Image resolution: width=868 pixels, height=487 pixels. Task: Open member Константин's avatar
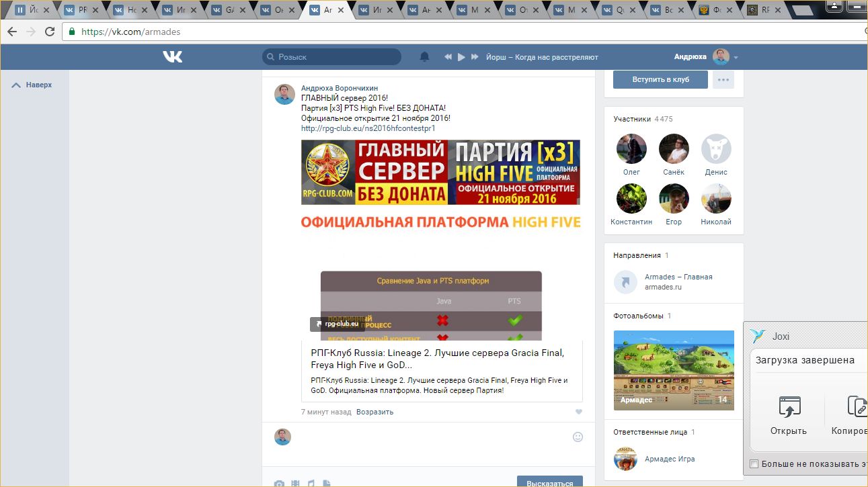[x=631, y=199]
